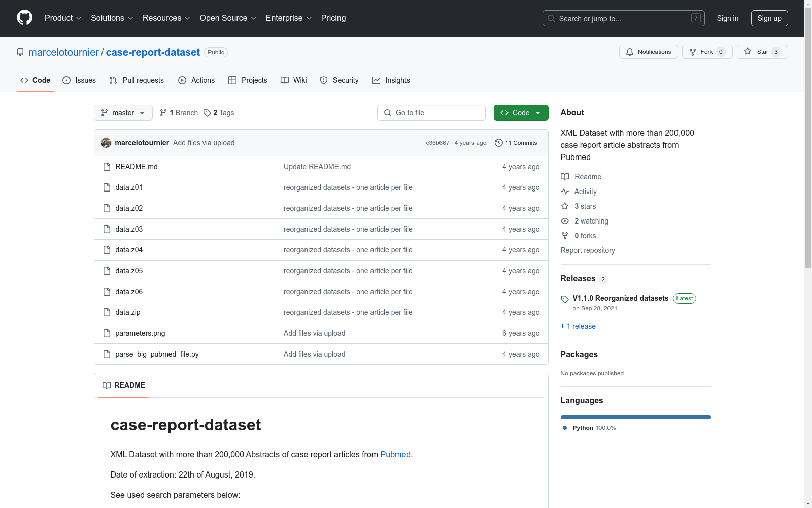Click the file icon next to data.z03
The height and width of the screenshot is (508, 812).
point(107,229)
